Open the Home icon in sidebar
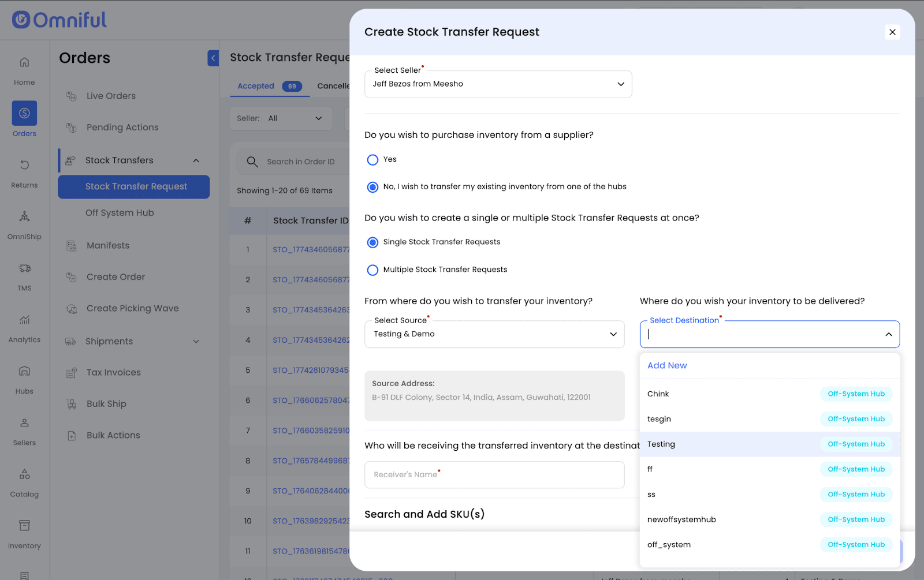This screenshot has height=580, width=924. click(24, 62)
